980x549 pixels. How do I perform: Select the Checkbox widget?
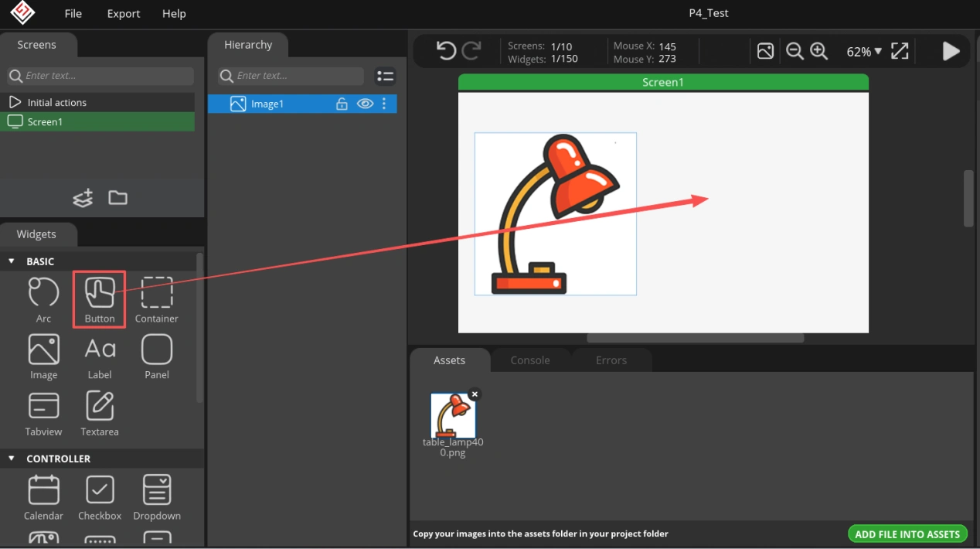tap(100, 490)
